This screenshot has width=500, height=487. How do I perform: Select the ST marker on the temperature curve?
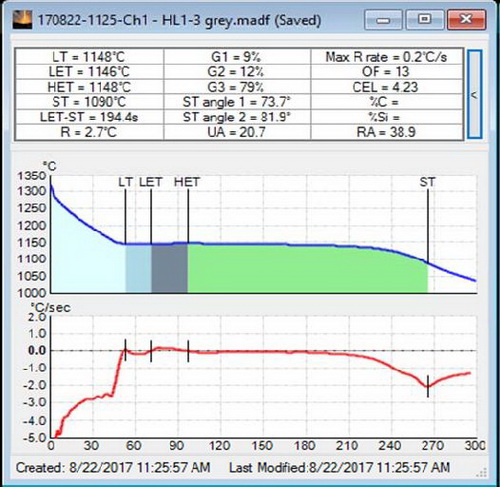[x=428, y=226]
